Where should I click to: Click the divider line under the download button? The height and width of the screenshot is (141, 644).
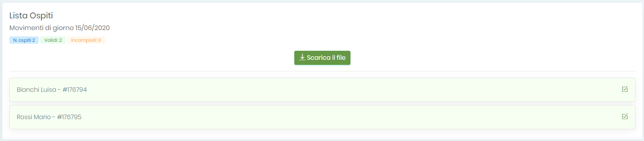[x=322, y=71]
